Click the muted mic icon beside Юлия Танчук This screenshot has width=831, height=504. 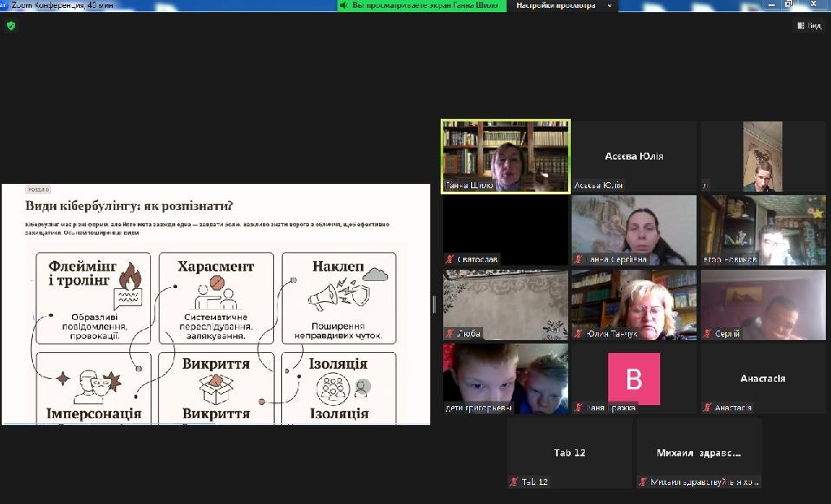point(577,333)
